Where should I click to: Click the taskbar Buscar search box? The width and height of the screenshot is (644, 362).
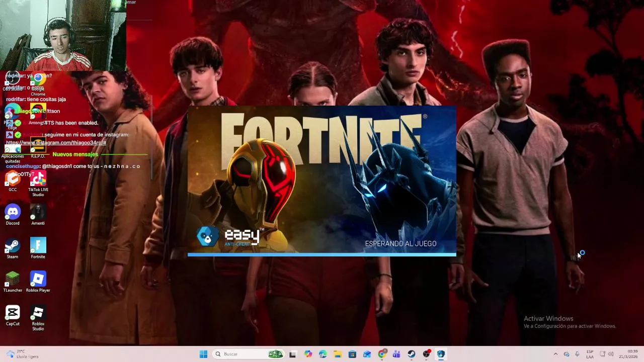click(248, 354)
